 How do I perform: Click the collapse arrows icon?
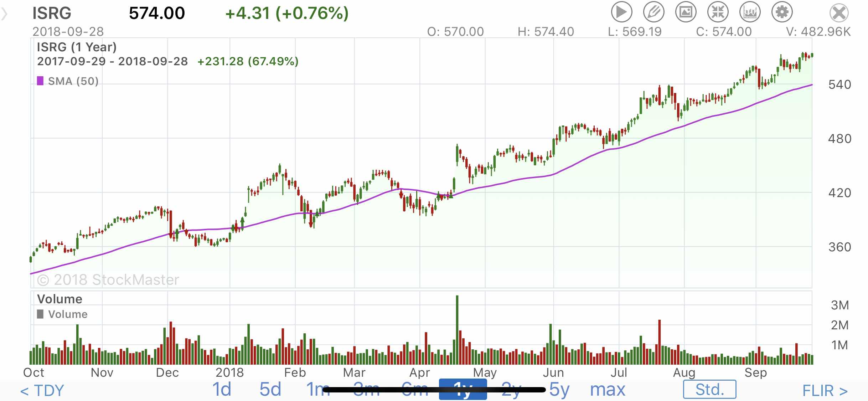tap(718, 12)
